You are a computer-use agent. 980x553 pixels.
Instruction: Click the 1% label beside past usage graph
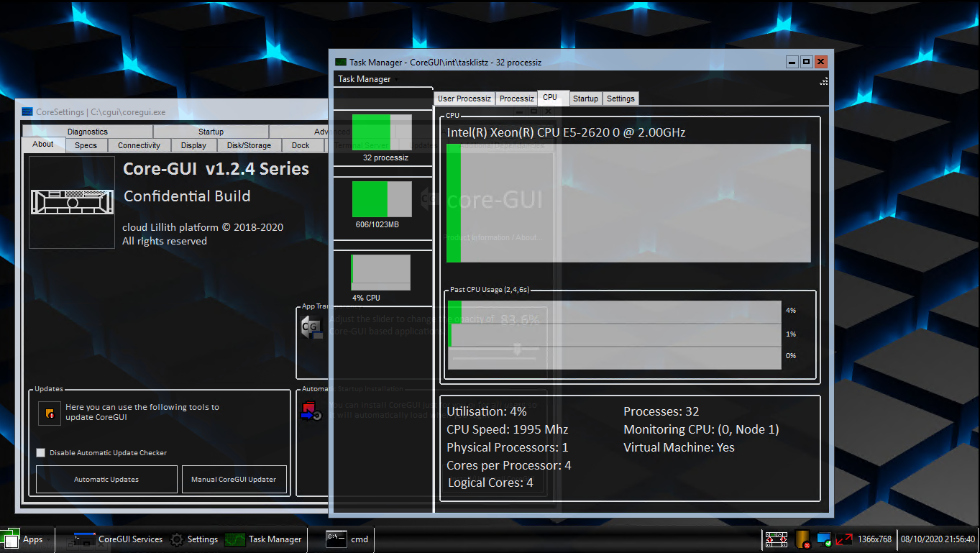[x=791, y=334]
